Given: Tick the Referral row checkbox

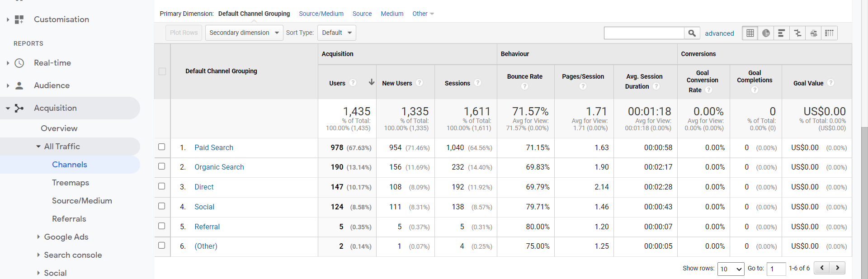Looking at the screenshot, I should 162,226.
